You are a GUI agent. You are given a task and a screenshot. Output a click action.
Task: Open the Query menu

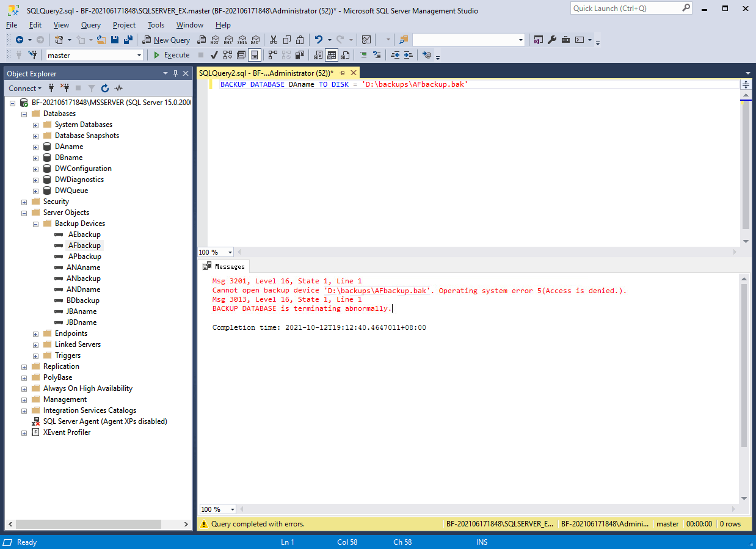pos(90,25)
